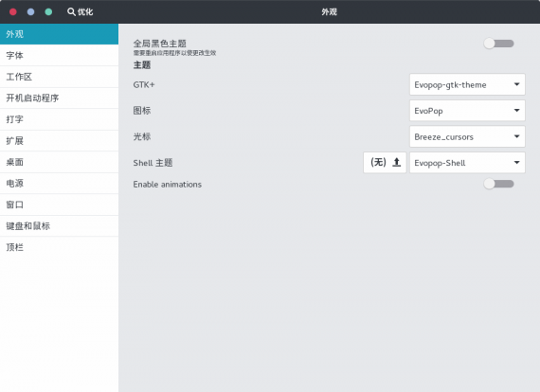The width and height of the screenshot is (540, 392).
Task: Open the 电源 section
Action: (x=60, y=184)
